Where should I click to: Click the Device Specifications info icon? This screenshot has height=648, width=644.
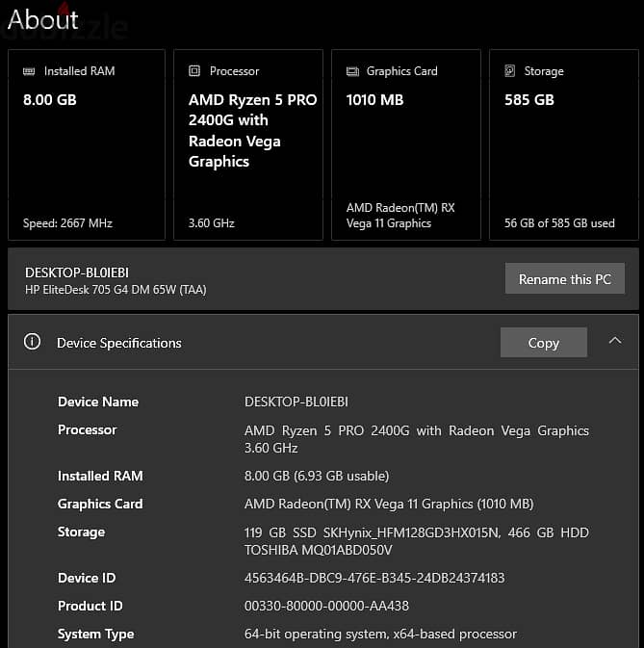(32, 342)
